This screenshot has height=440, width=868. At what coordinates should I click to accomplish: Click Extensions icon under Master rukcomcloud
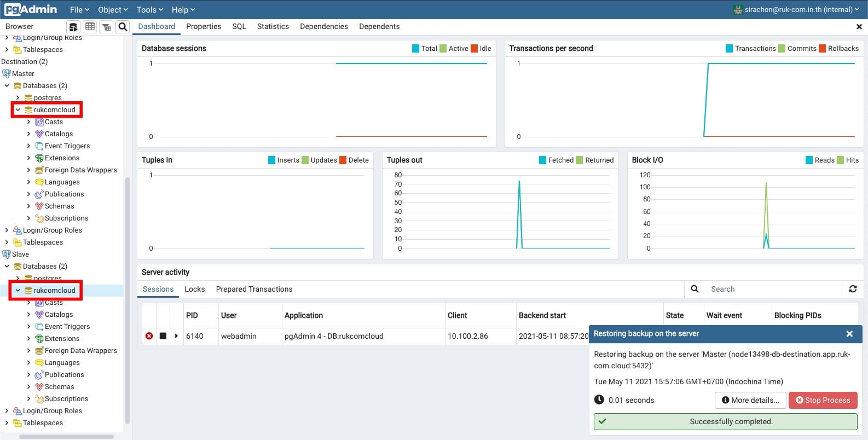(x=39, y=158)
